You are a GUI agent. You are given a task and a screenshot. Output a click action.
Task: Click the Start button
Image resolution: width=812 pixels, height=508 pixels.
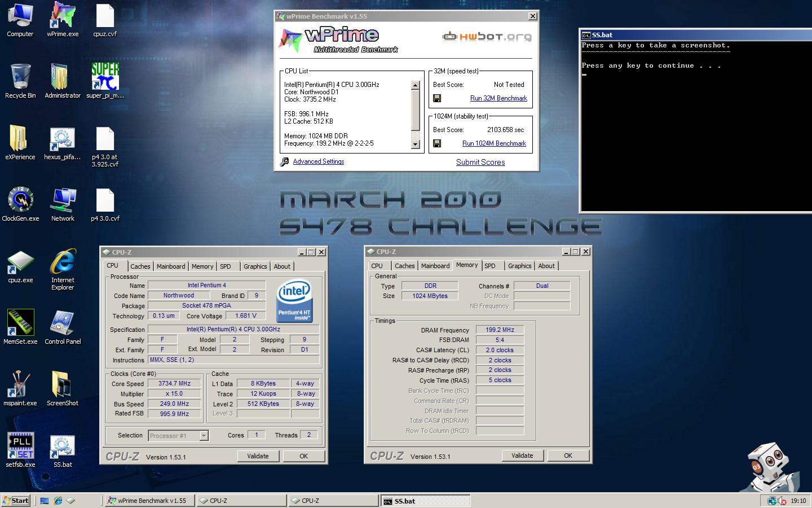(16, 501)
